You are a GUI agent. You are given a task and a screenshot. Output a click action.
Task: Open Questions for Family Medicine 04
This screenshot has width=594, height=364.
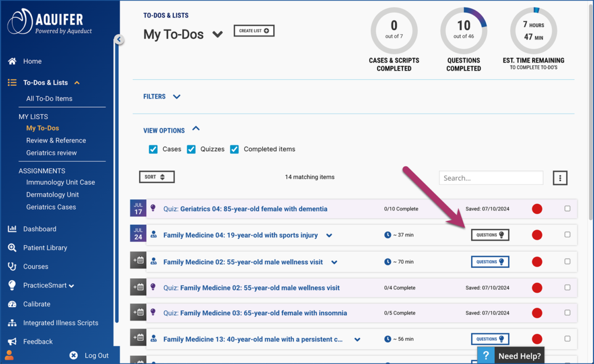pos(490,235)
